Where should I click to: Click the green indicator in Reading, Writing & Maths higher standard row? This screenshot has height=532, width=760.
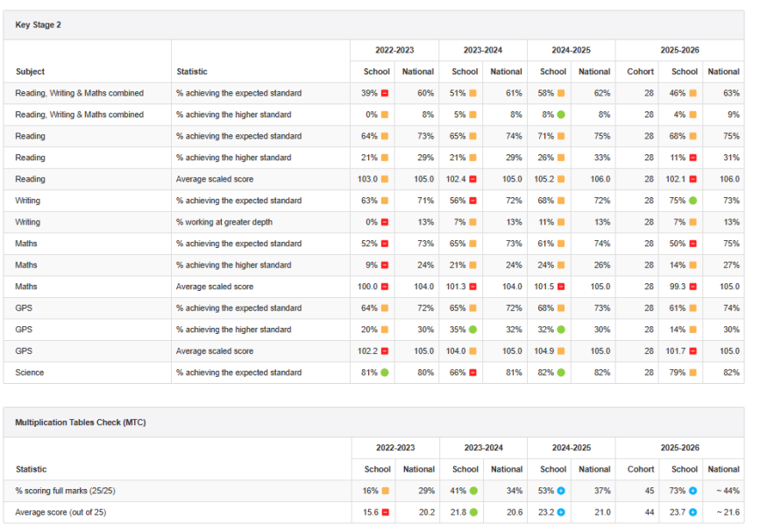(561, 115)
